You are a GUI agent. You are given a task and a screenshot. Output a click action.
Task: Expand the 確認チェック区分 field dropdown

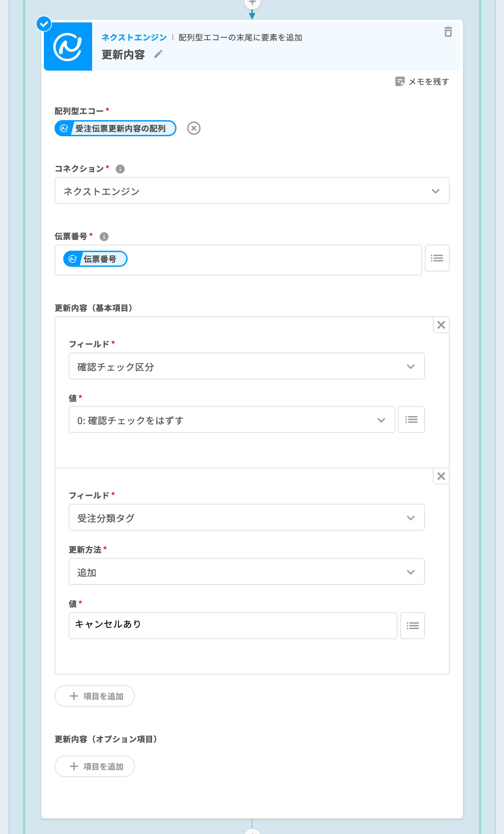coord(246,366)
